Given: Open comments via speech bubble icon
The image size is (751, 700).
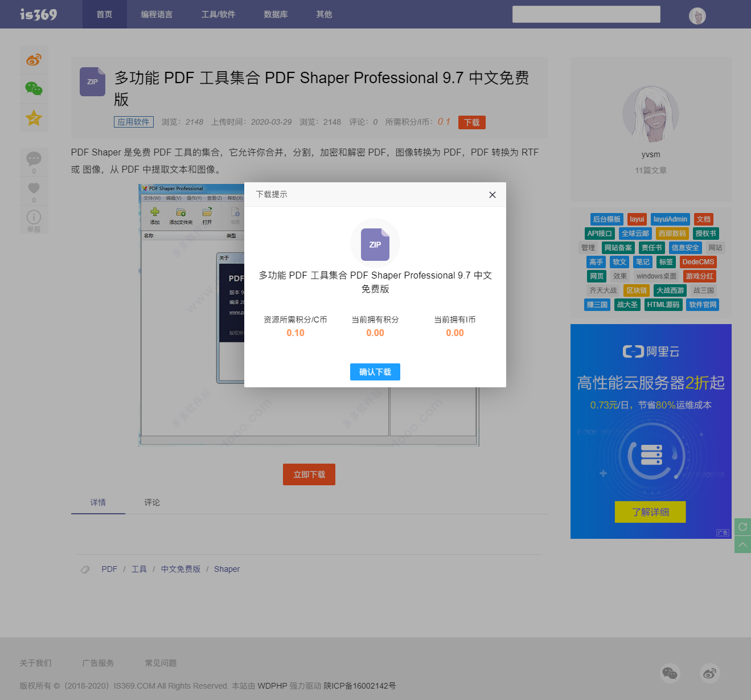Looking at the screenshot, I should click(34, 158).
